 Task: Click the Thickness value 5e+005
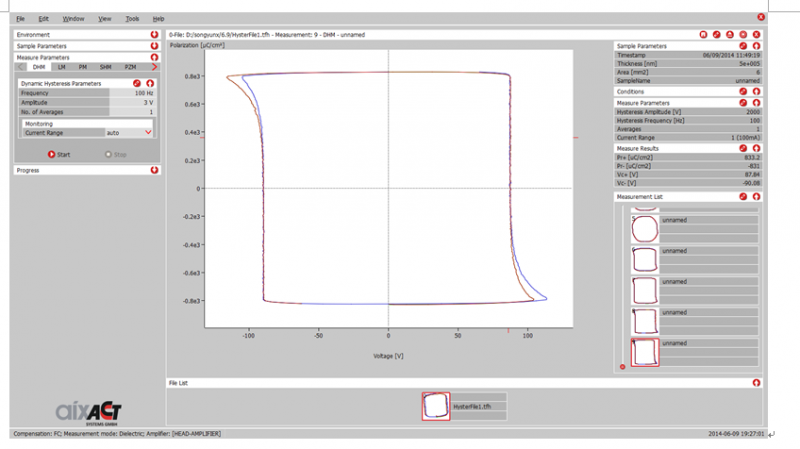tap(749, 64)
